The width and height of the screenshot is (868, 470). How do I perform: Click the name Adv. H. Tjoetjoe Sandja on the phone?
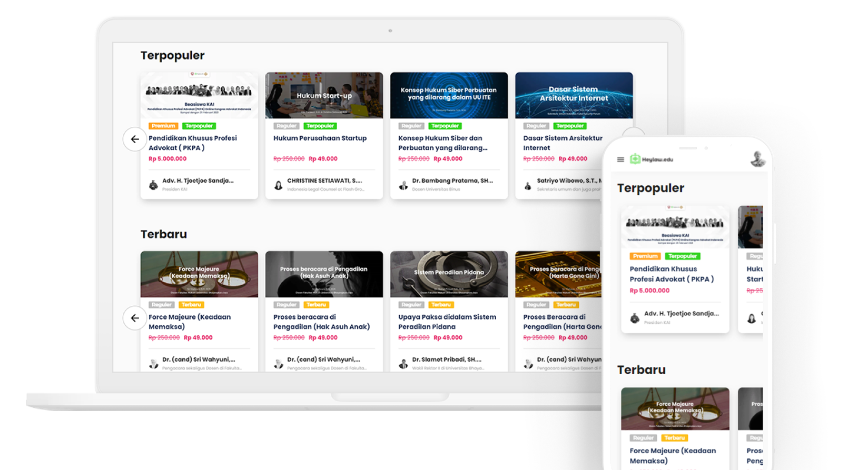(682, 314)
